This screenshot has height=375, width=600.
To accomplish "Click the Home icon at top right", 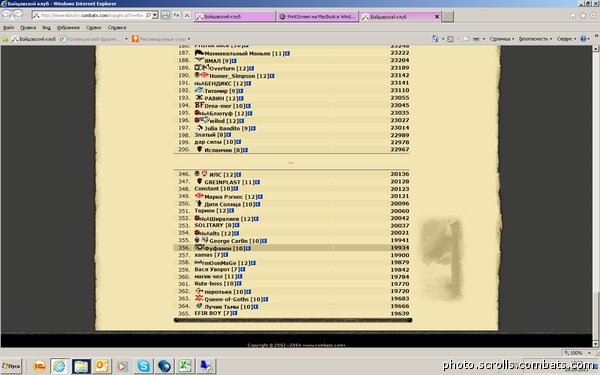I will (572, 16).
